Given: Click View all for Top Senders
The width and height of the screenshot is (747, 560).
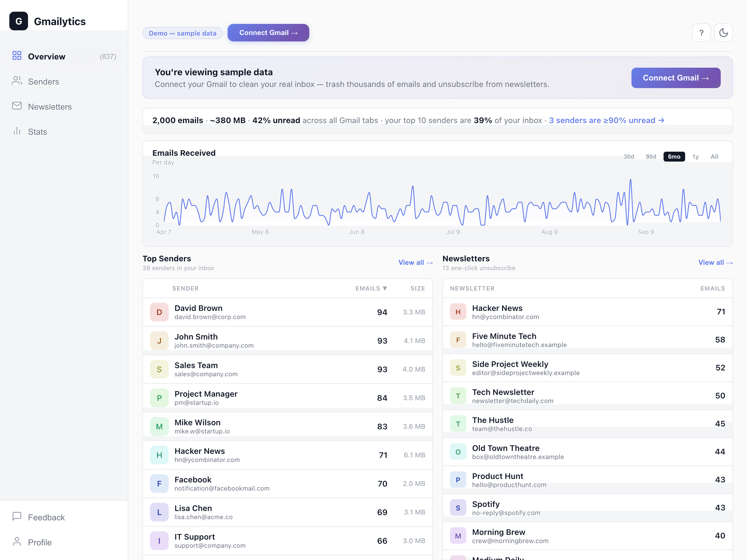Looking at the screenshot, I should pos(416,262).
